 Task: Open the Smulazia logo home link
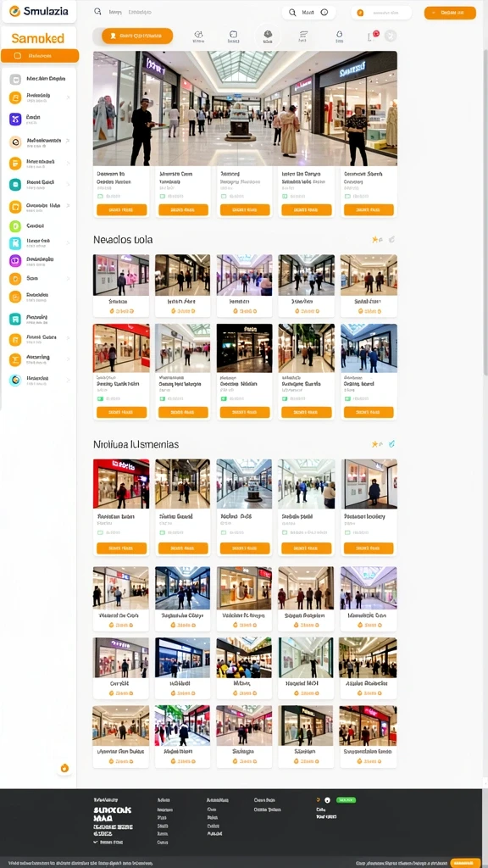pos(39,11)
